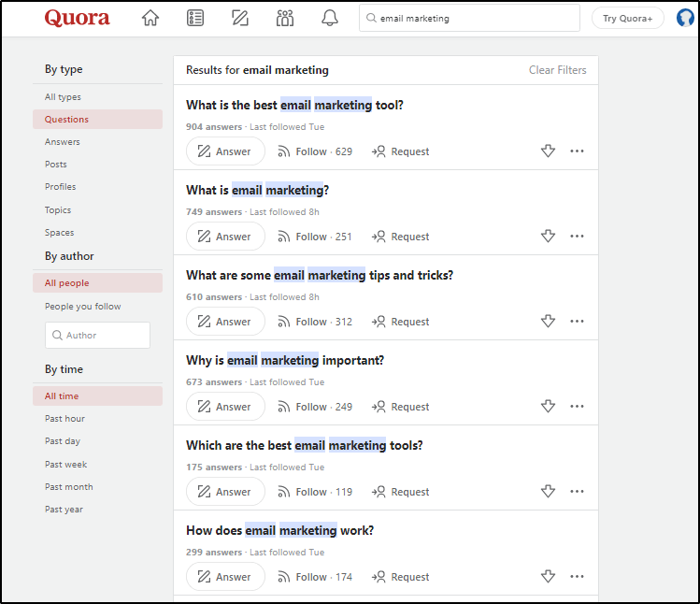Click the Author search field
This screenshot has height=604, width=700.
click(97, 335)
